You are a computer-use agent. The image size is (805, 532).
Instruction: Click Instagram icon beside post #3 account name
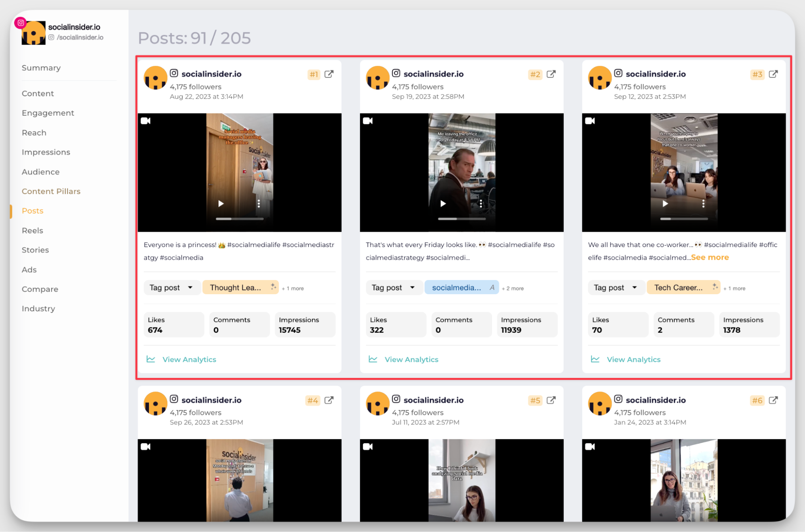coord(619,73)
